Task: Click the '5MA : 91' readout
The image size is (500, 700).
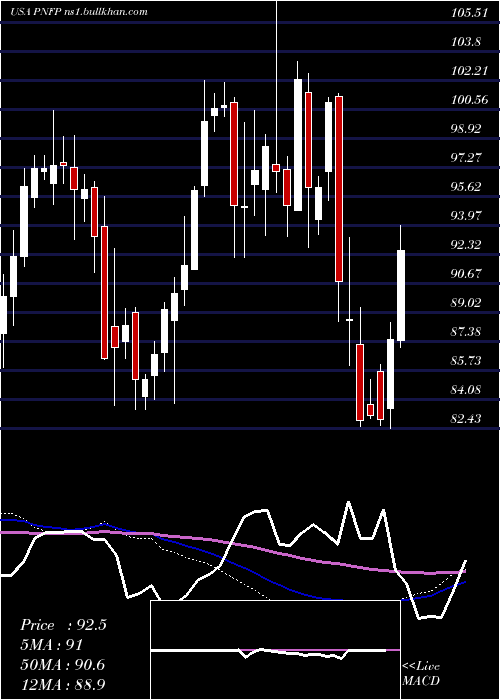Action: coord(51,645)
